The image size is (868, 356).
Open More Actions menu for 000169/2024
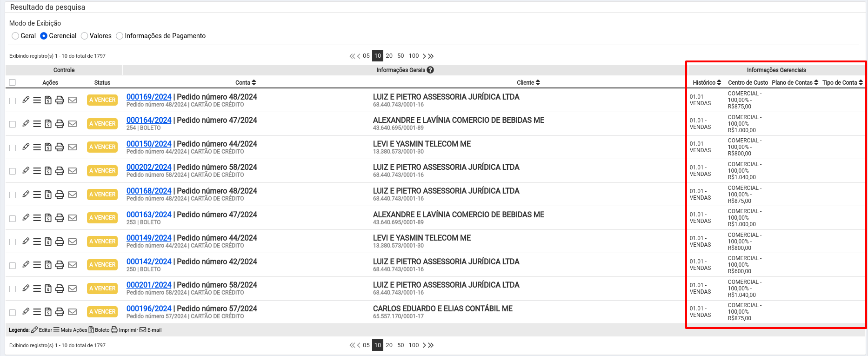[x=37, y=100]
